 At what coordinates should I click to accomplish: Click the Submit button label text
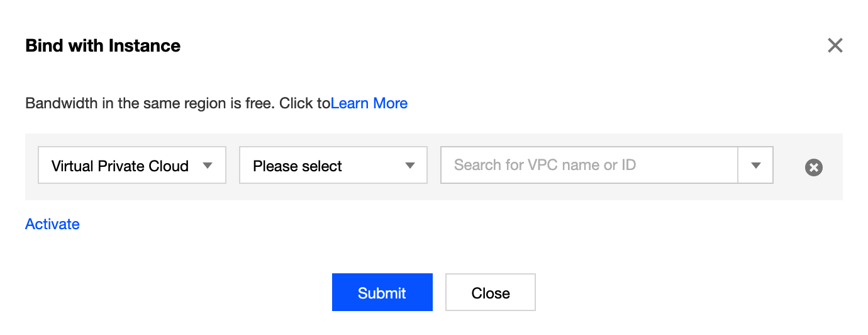pyautogui.click(x=382, y=293)
